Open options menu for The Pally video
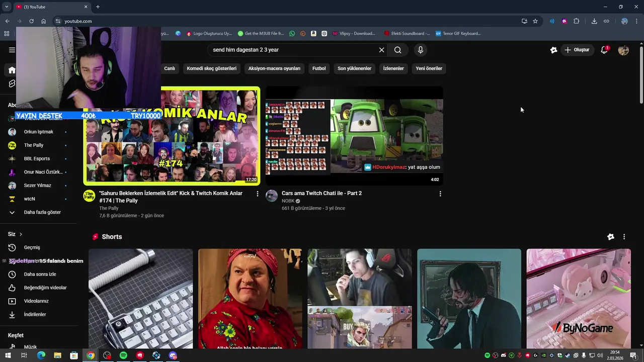Image resolution: width=644 pixels, height=362 pixels. pos(258,194)
